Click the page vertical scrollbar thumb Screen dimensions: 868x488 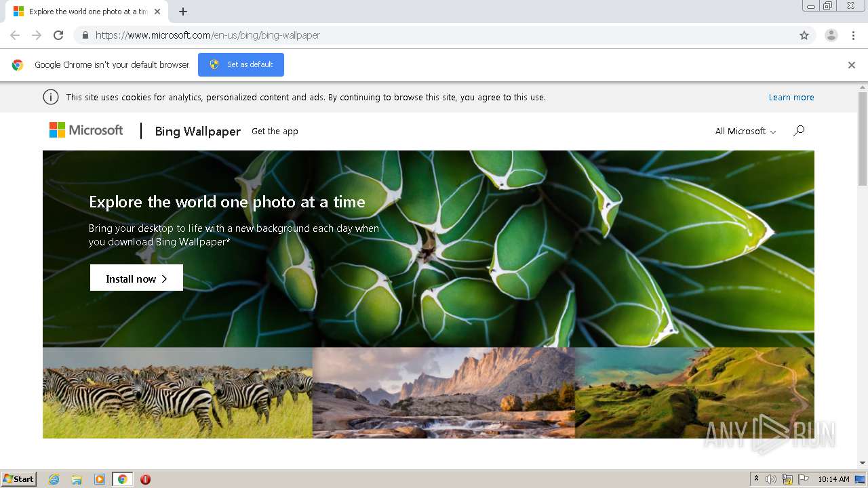coord(863,139)
